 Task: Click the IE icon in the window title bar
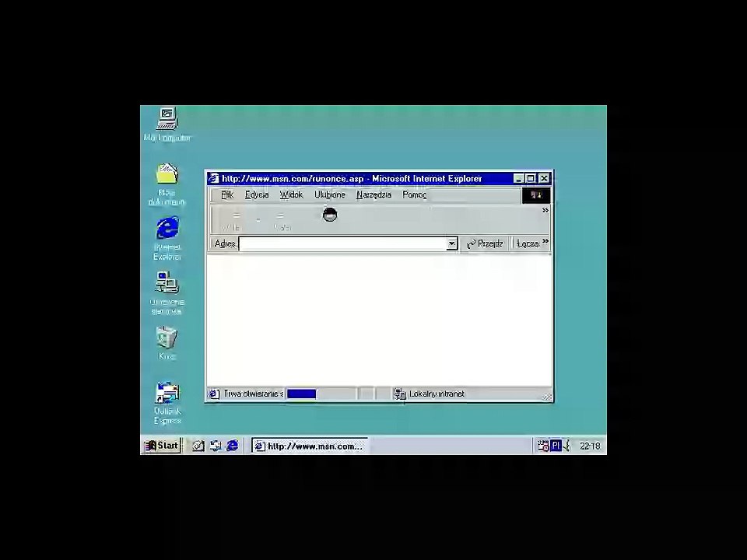coord(213,179)
